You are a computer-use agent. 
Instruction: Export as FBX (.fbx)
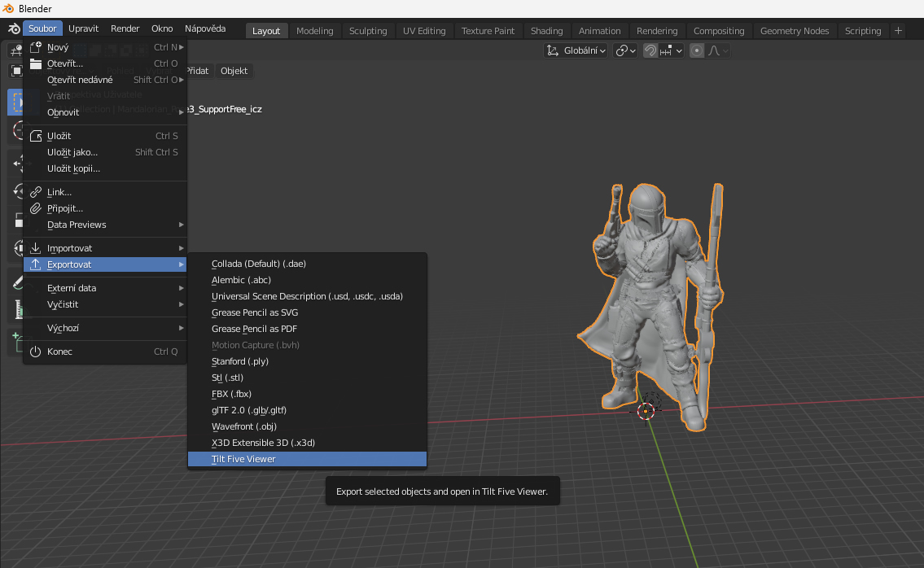click(307, 394)
